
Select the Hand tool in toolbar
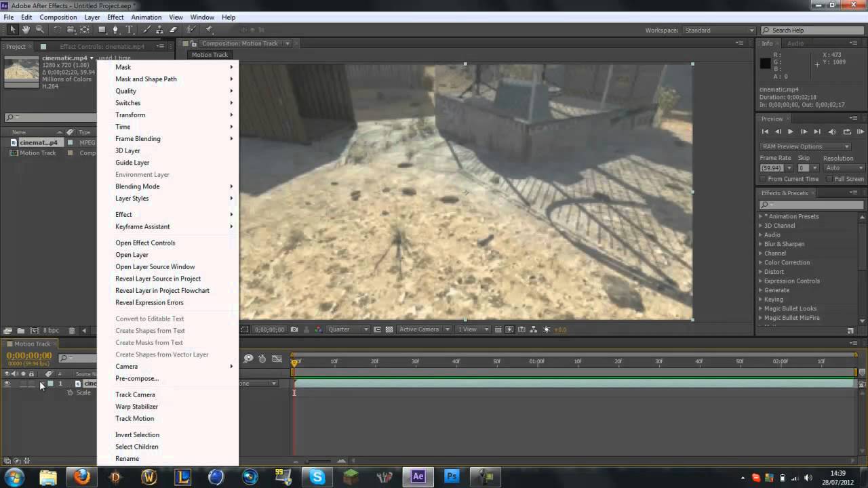click(x=26, y=30)
